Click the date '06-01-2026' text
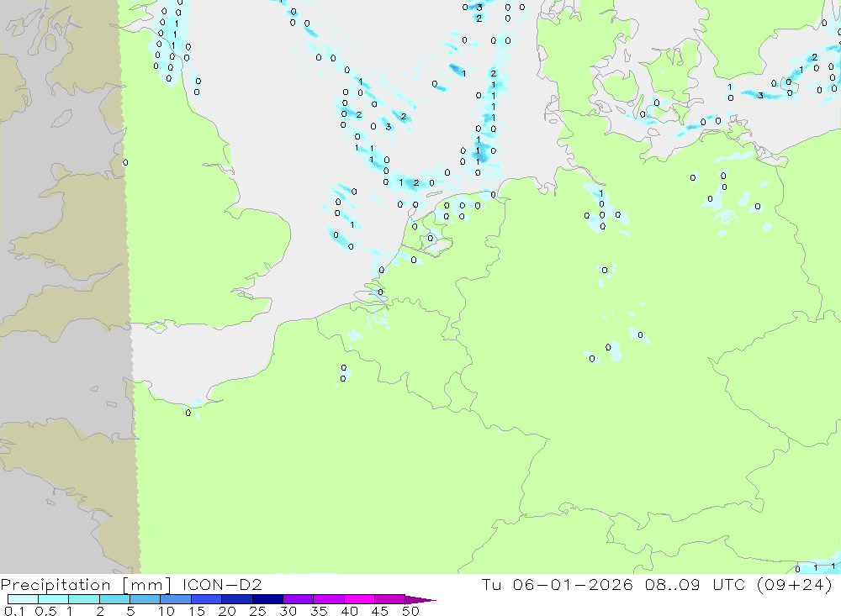The image size is (841, 616). click(573, 584)
